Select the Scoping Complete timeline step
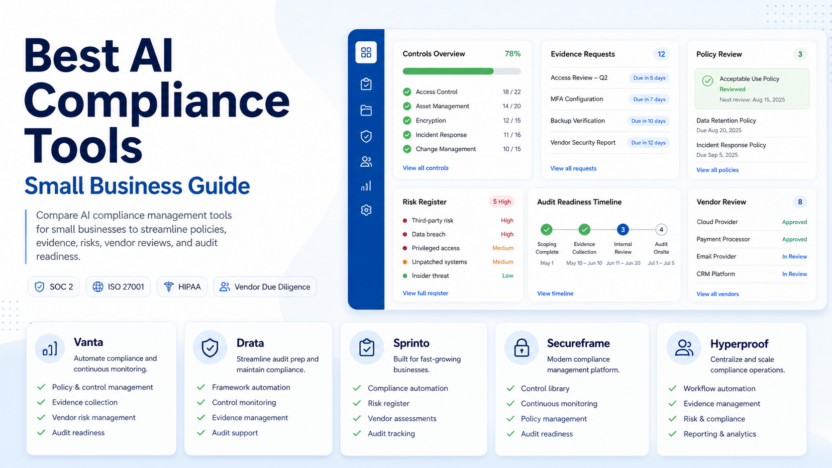This screenshot has width=832, height=468. tap(547, 230)
